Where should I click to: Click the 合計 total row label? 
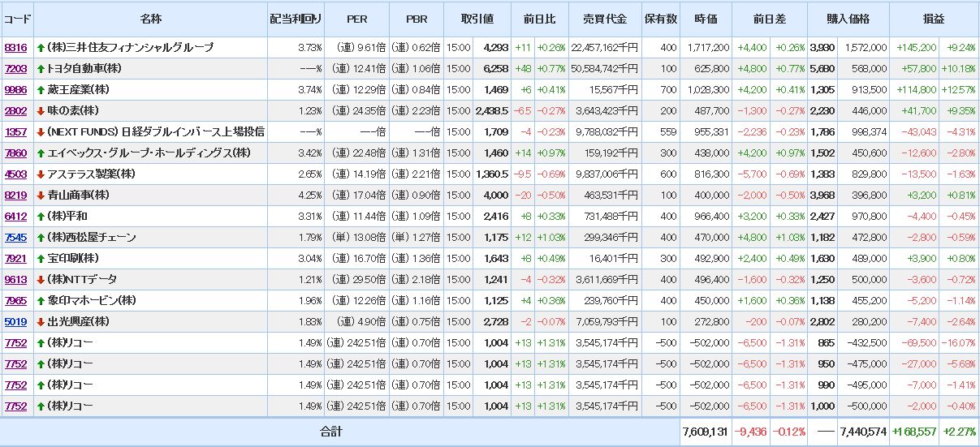pos(331,432)
